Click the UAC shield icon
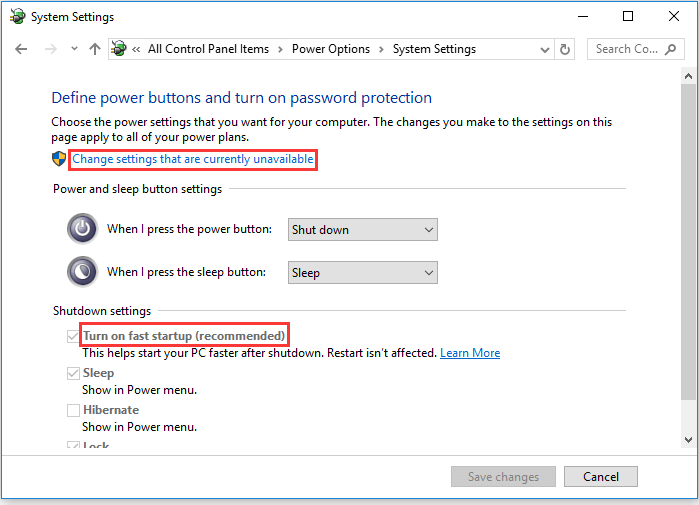Viewport: 699px width, 505px height. point(59,159)
